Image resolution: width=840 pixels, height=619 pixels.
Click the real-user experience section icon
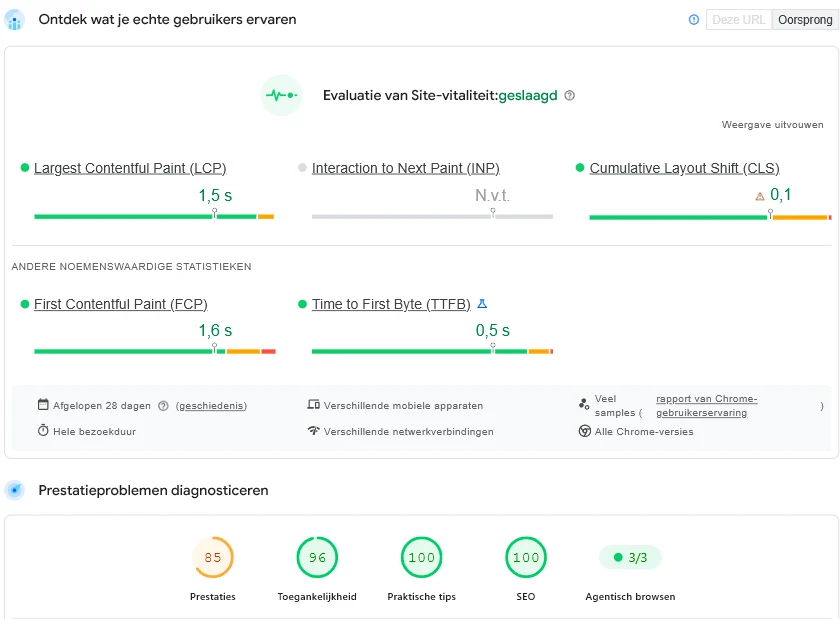click(x=14, y=20)
